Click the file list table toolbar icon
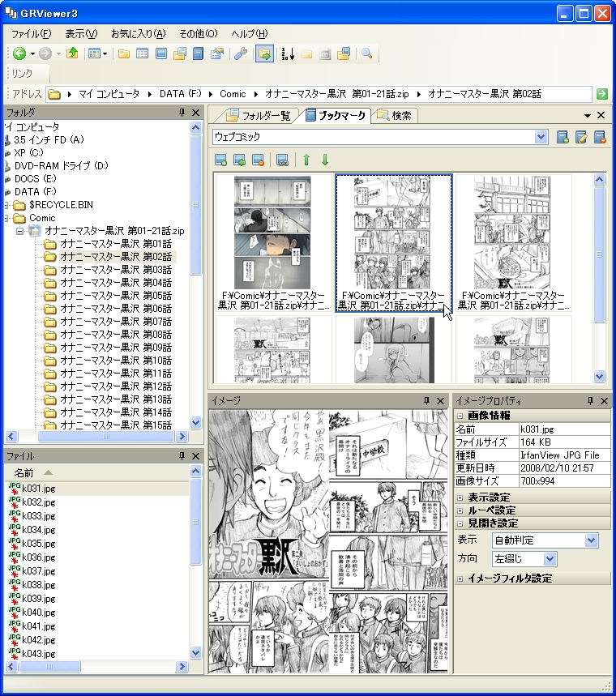Screen dimensions: 616x696 coord(142,53)
